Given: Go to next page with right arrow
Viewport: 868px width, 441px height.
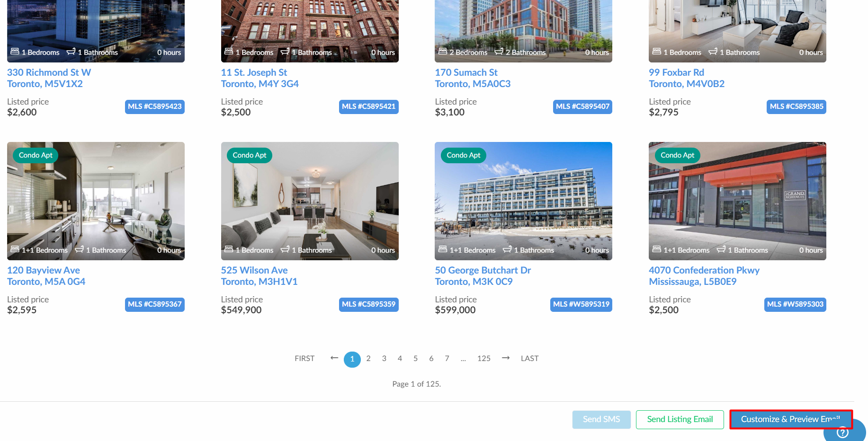Looking at the screenshot, I should (x=506, y=358).
